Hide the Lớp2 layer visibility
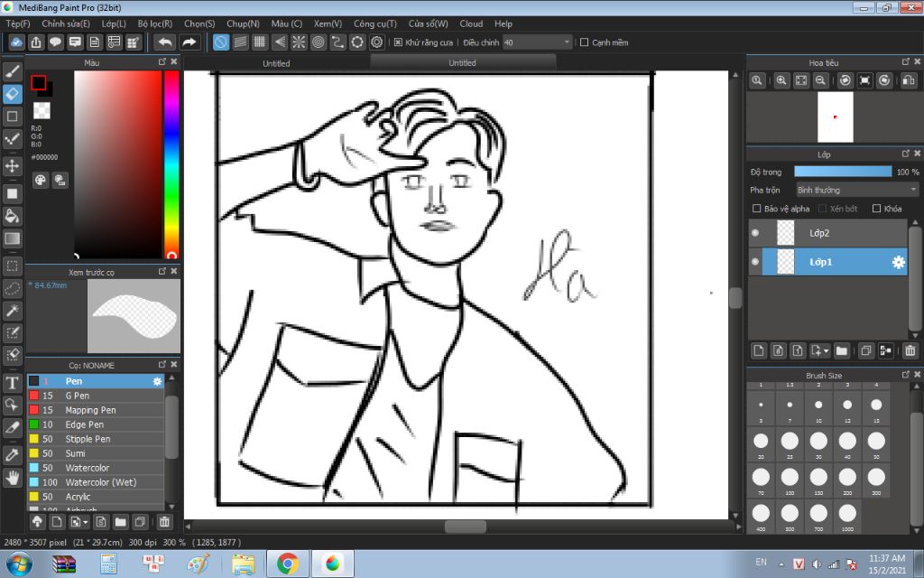924x578 pixels. 755,233
